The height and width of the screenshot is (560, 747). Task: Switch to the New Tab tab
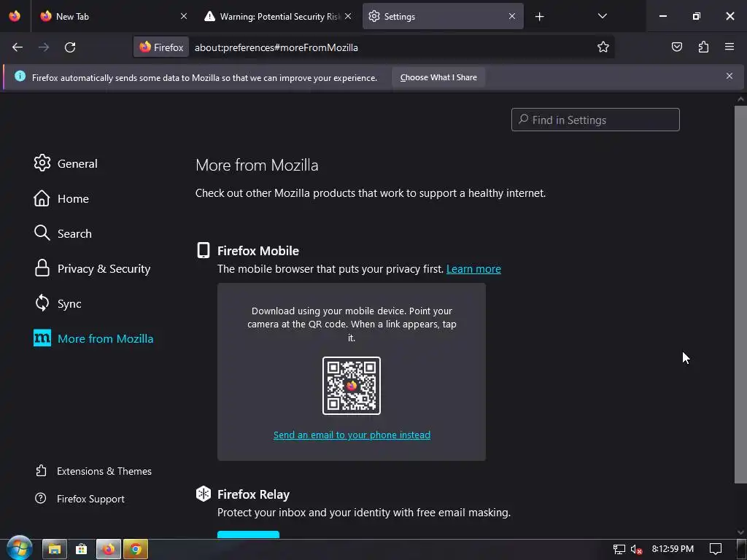click(113, 16)
